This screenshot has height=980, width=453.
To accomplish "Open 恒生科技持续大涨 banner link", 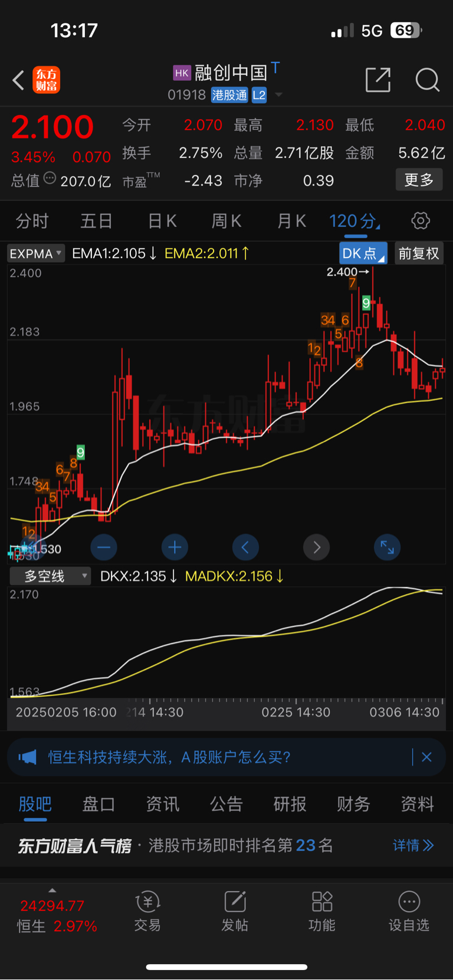I will [x=169, y=757].
